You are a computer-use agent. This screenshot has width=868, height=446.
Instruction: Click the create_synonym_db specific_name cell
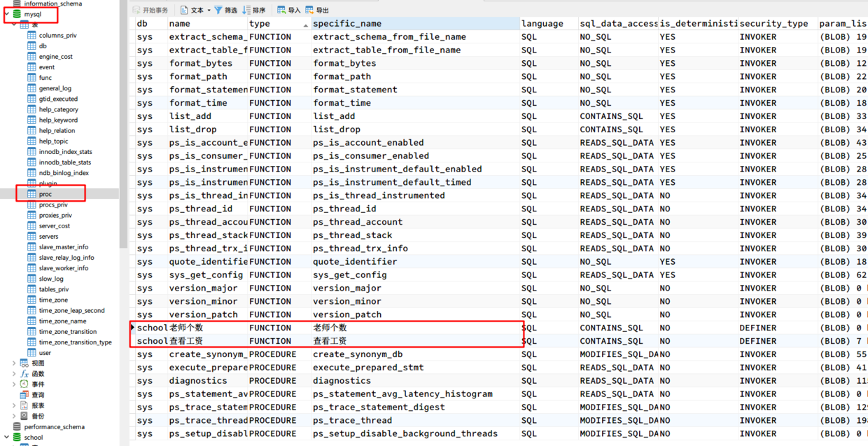(416, 354)
